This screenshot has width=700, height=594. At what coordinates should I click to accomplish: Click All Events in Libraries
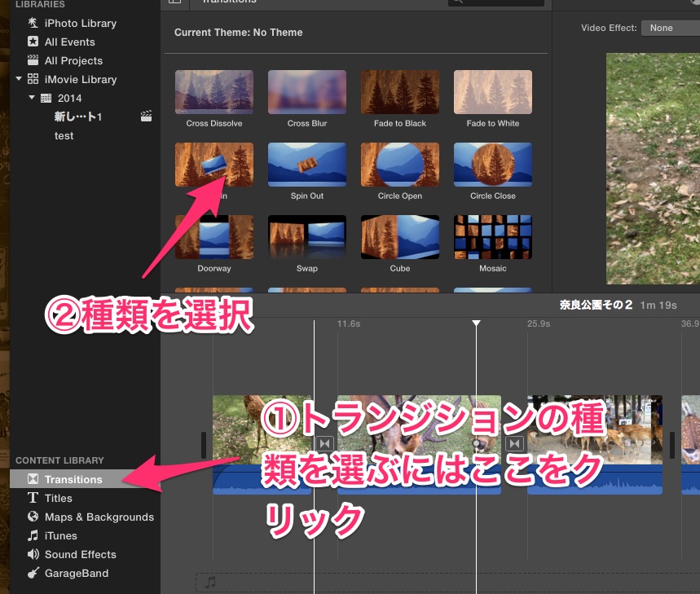[68, 42]
